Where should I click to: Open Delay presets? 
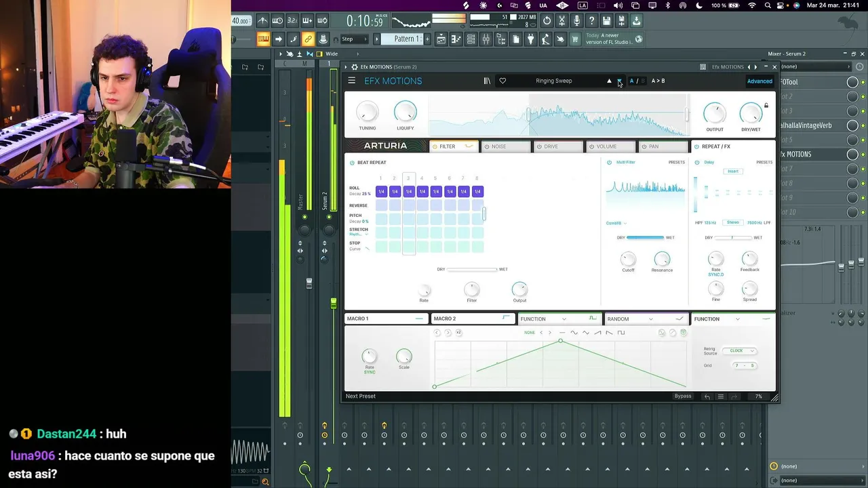[764, 163]
